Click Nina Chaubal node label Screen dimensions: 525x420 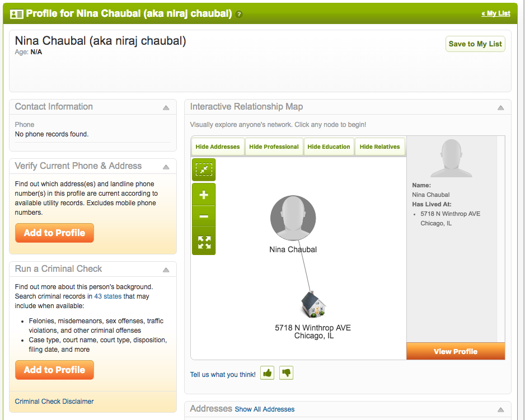click(293, 249)
